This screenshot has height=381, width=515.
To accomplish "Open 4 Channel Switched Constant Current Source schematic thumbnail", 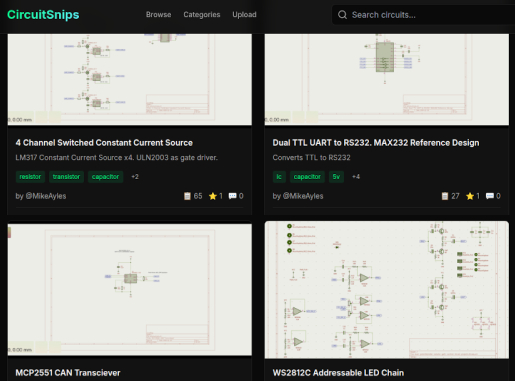I will tap(130, 79).
